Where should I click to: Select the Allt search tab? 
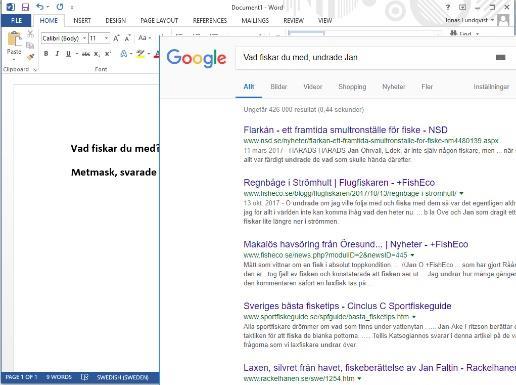coord(249,87)
